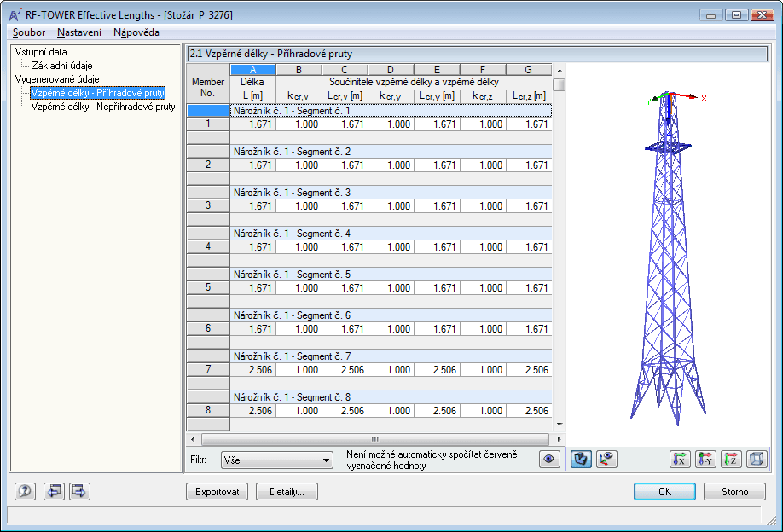The image size is (783, 532).
Task: Open the Nápověda menu
Action: (x=136, y=32)
